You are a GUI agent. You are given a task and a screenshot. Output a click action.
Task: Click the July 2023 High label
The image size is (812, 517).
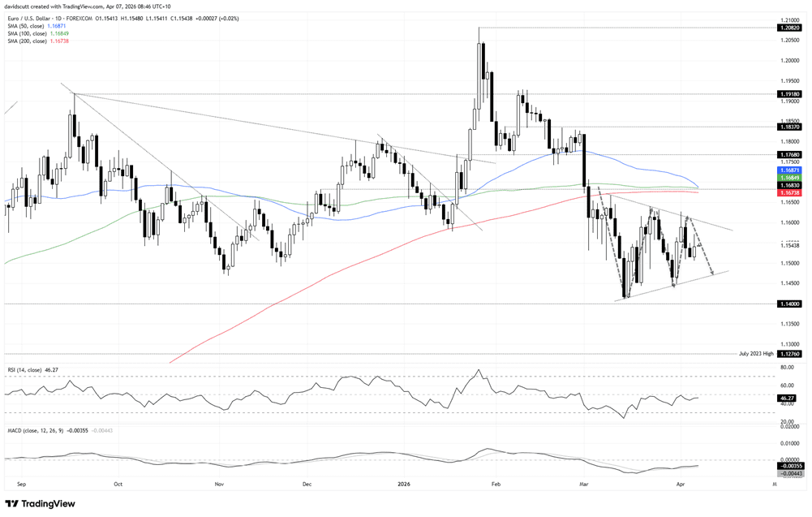(757, 354)
